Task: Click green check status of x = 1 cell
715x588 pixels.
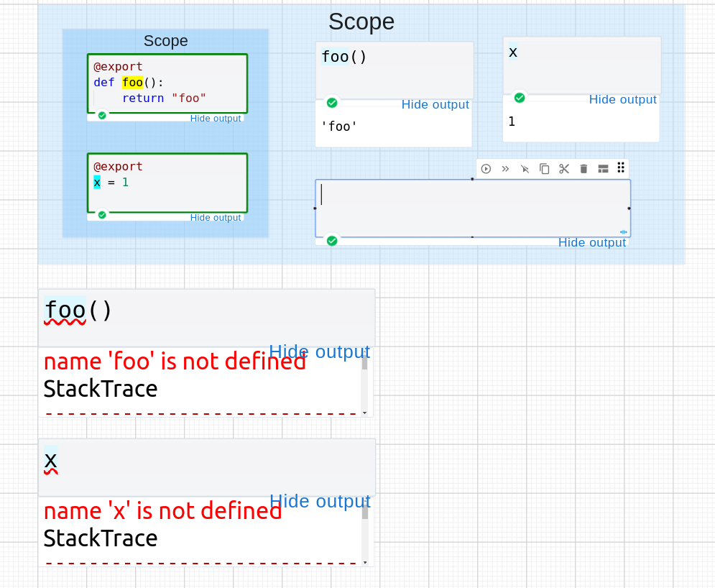Action: 102,215
